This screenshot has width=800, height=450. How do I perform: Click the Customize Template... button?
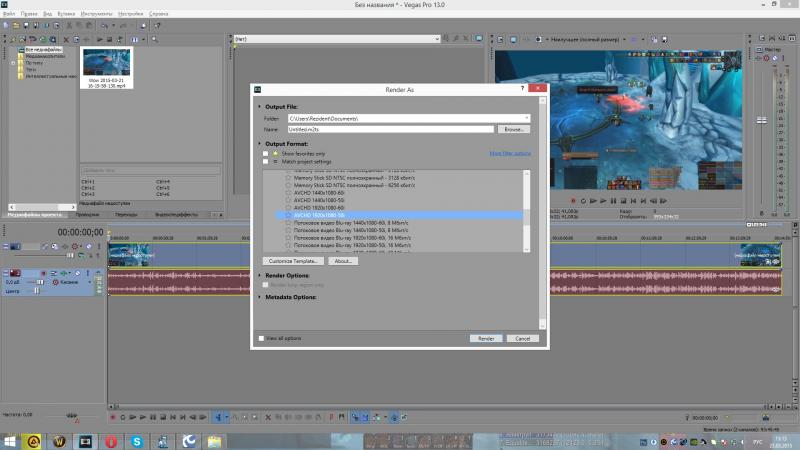pos(293,261)
